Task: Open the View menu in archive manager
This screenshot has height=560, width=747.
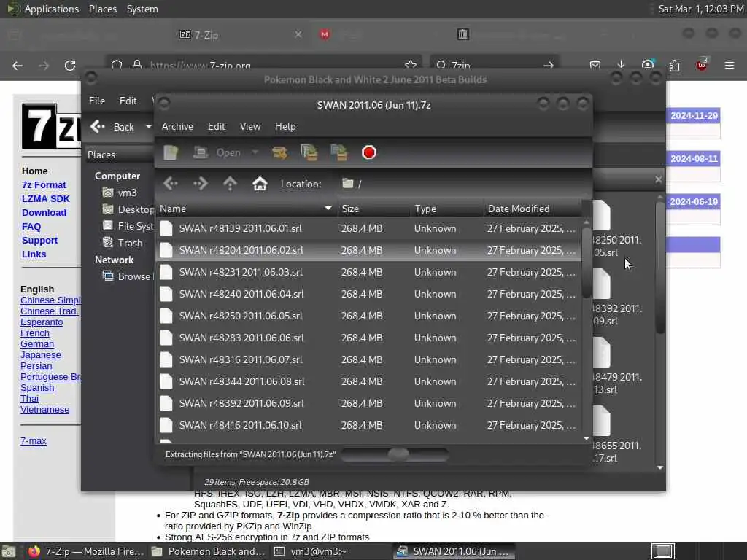Action: coord(250,127)
